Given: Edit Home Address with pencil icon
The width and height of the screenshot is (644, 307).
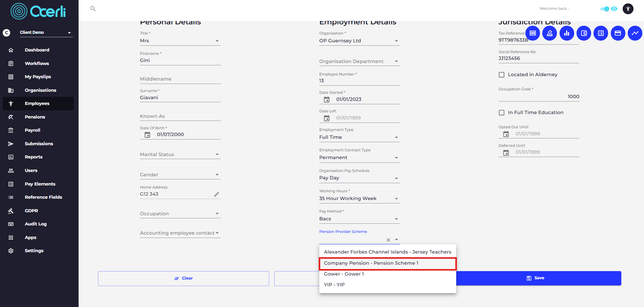Looking at the screenshot, I should click(x=217, y=194).
